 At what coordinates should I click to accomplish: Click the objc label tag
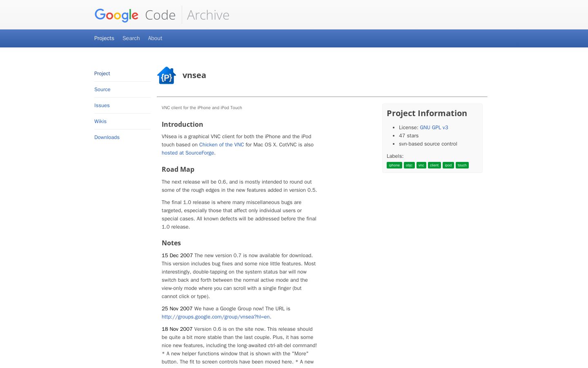tap(409, 165)
